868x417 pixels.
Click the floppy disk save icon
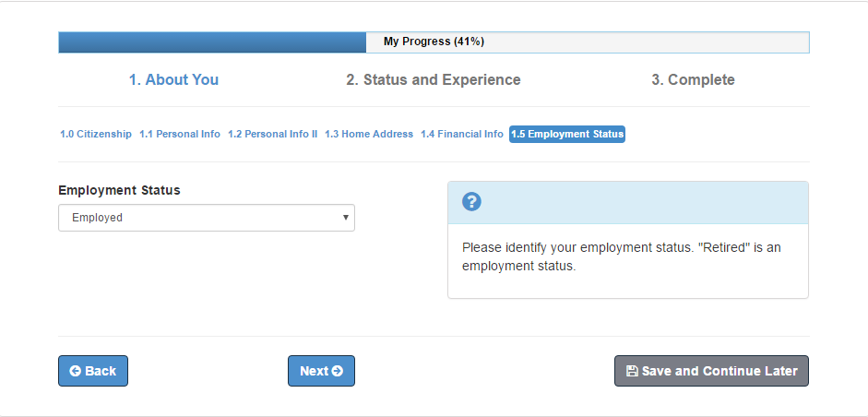click(x=632, y=371)
